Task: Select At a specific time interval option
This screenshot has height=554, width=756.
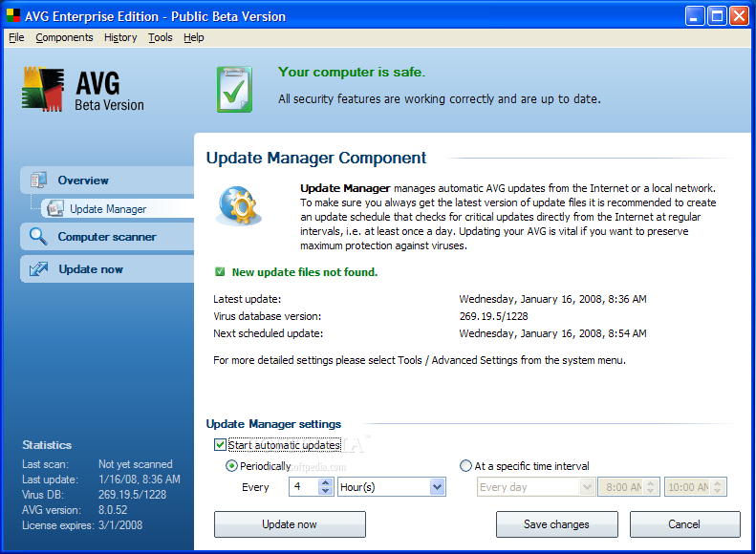Action: (x=465, y=466)
